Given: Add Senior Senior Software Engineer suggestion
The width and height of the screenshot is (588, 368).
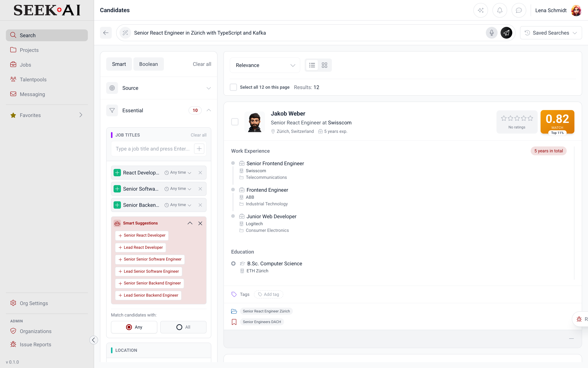Looking at the screenshot, I should (x=150, y=259).
